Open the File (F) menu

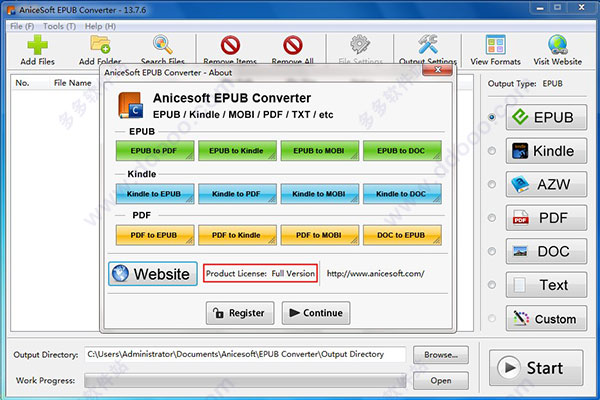click(21, 25)
